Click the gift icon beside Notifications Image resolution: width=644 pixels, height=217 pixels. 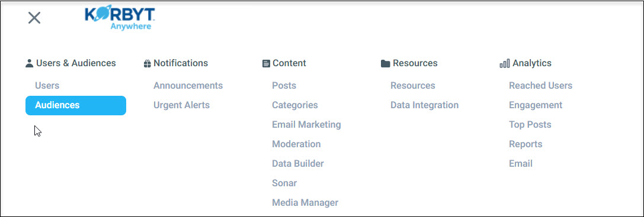point(148,64)
